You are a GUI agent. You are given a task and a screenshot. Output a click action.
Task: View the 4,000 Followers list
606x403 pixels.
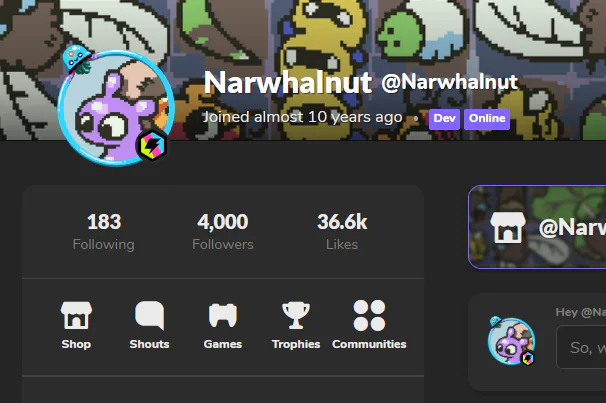click(223, 232)
